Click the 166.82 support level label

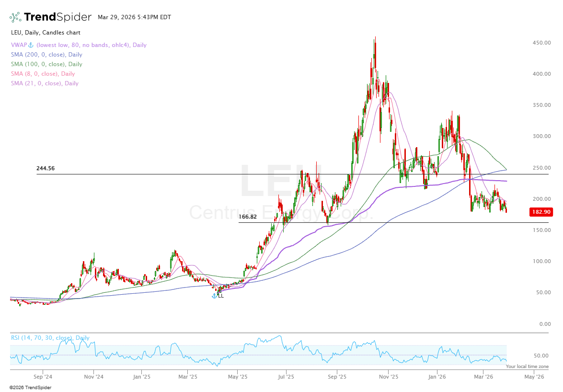coord(248,217)
